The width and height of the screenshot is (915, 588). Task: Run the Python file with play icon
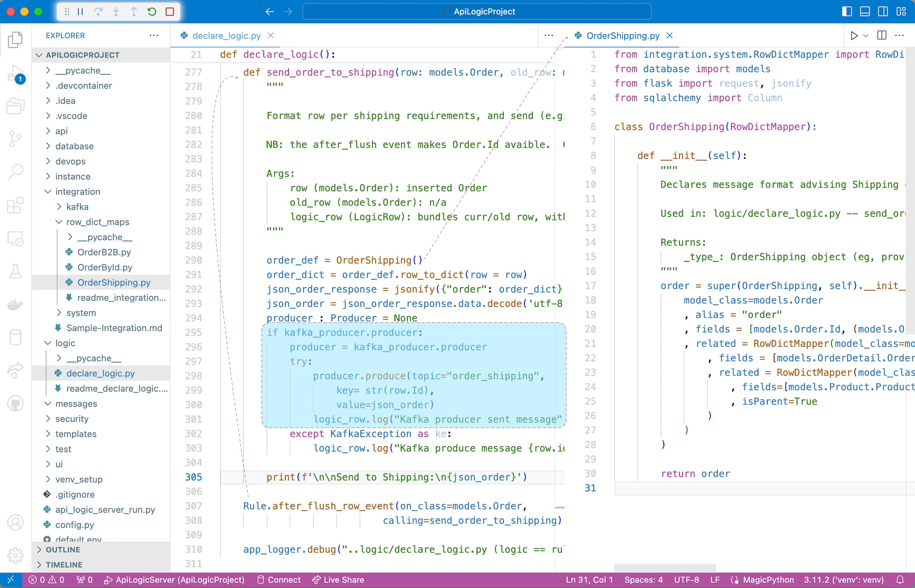point(854,36)
